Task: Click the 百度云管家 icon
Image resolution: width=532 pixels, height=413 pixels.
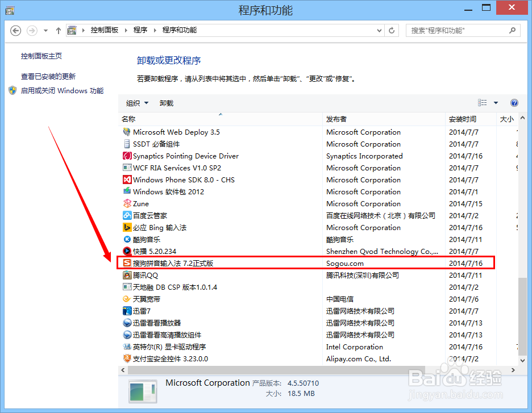Action: pyautogui.click(x=127, y=215)
